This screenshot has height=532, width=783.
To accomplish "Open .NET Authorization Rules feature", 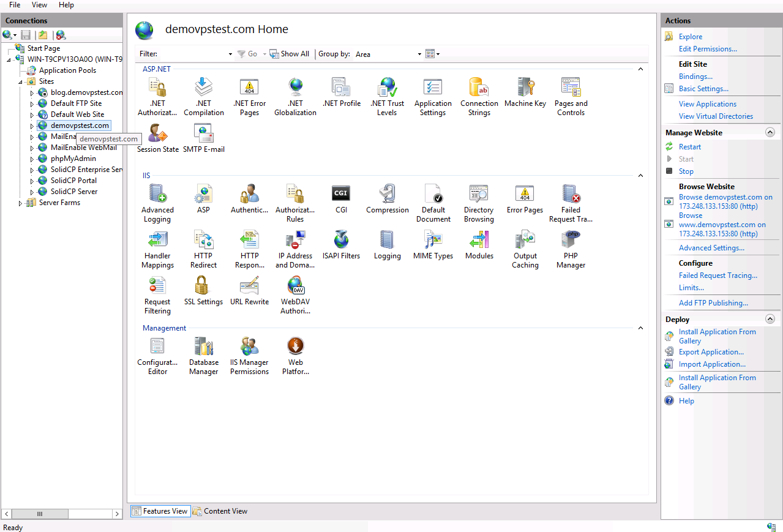I will pos(157,97).
